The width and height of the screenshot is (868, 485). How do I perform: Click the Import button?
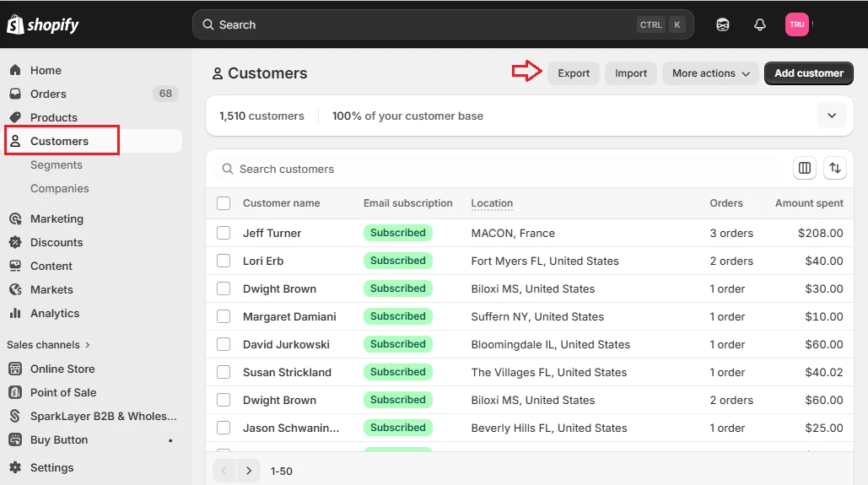point(630,73)
